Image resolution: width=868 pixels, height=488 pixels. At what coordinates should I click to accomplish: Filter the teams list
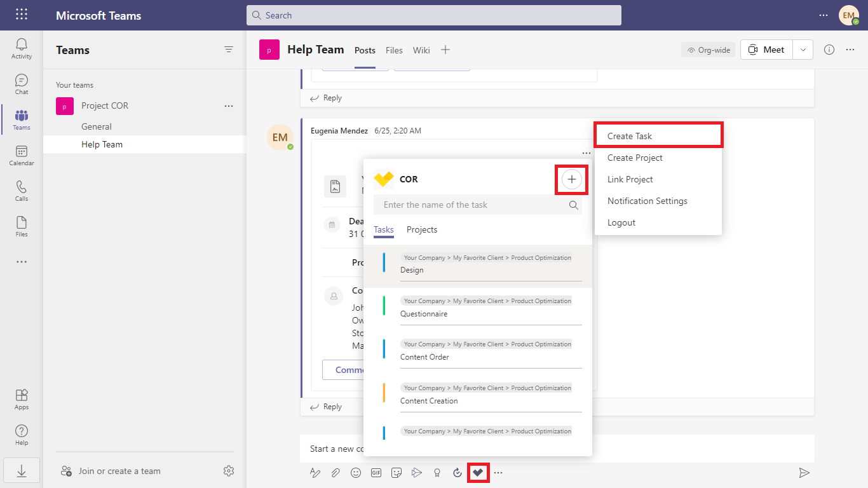click(229, 50)
